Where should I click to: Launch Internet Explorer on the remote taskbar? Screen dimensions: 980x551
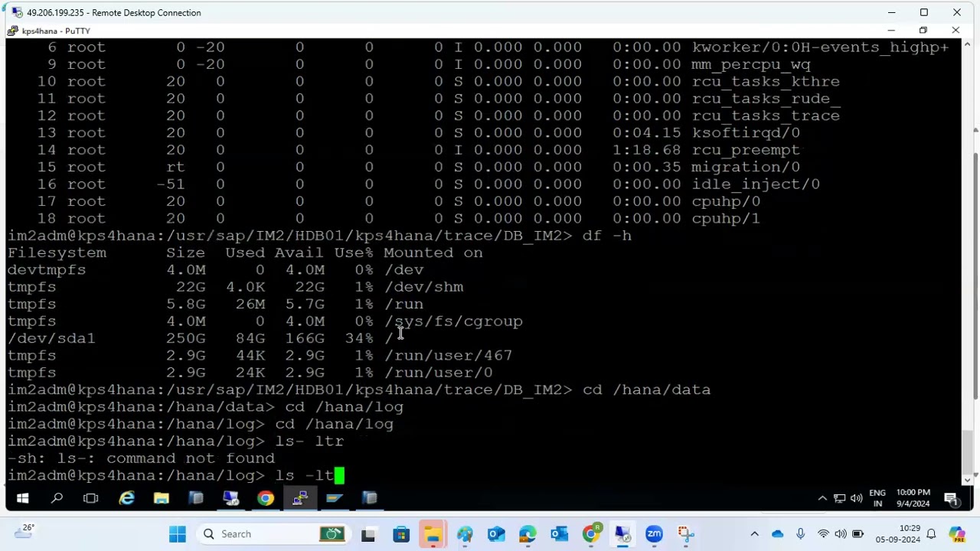[x=126, y=499]
